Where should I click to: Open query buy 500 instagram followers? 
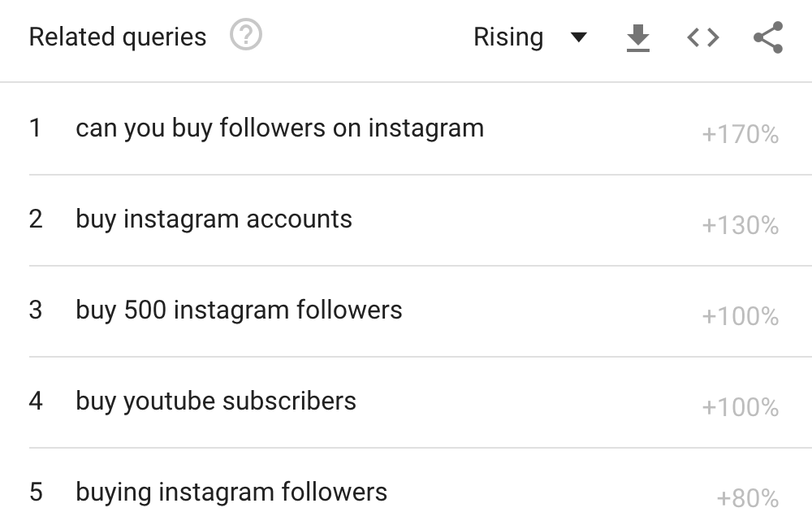[239, 310]
